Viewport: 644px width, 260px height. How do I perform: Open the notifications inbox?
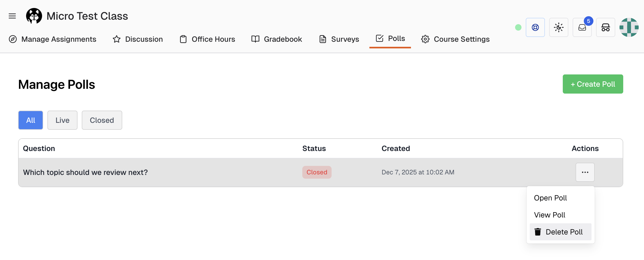(582, 27)
